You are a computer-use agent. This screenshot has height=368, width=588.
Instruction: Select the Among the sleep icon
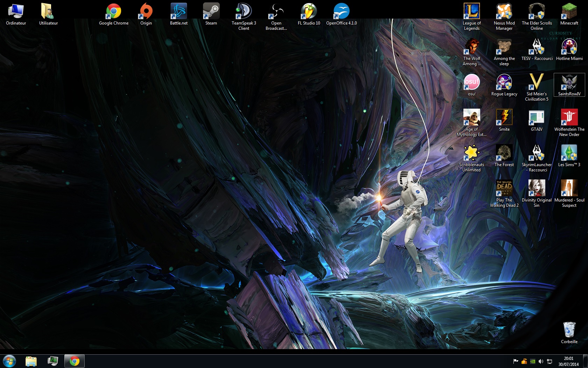pos(504,52)
